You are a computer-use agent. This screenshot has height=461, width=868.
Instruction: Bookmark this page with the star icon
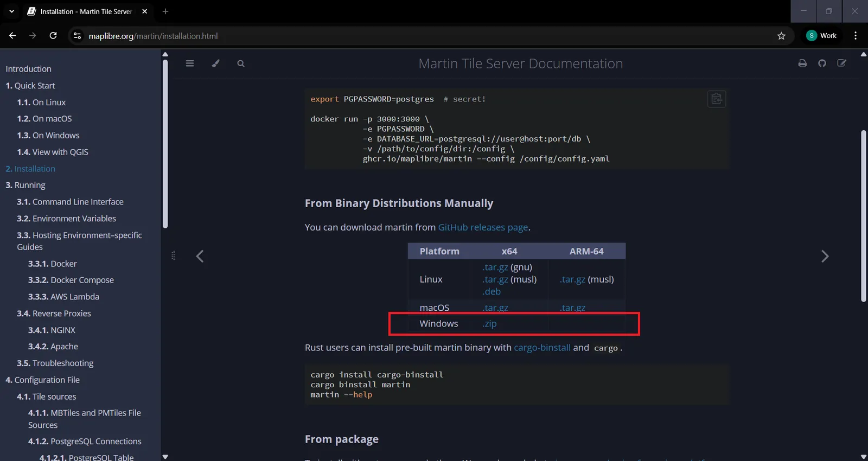tap(781, 36)
